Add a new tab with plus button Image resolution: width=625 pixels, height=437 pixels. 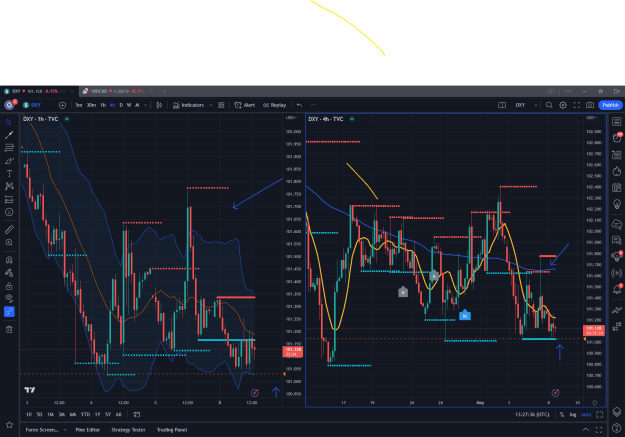[x=164, y=91]
